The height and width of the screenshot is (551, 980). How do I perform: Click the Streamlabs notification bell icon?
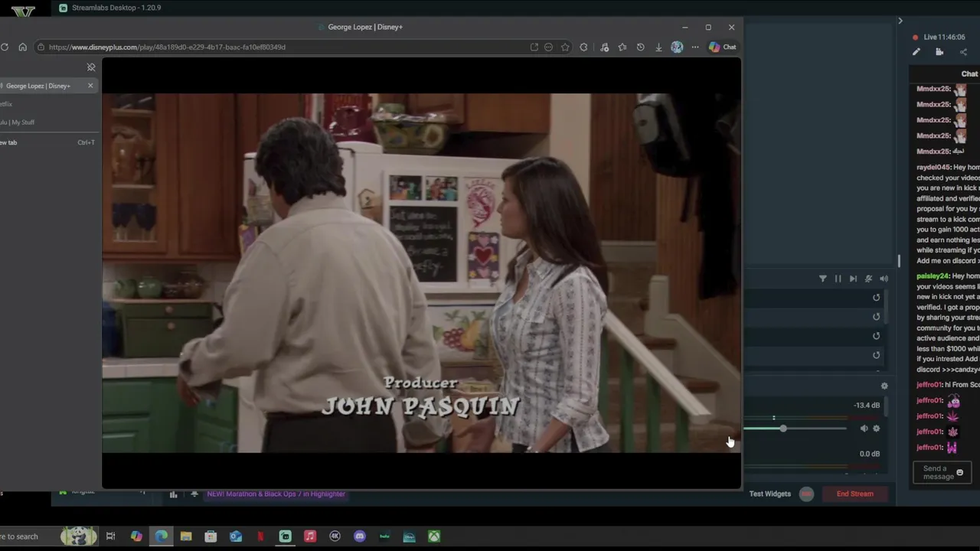click(194, 494)
